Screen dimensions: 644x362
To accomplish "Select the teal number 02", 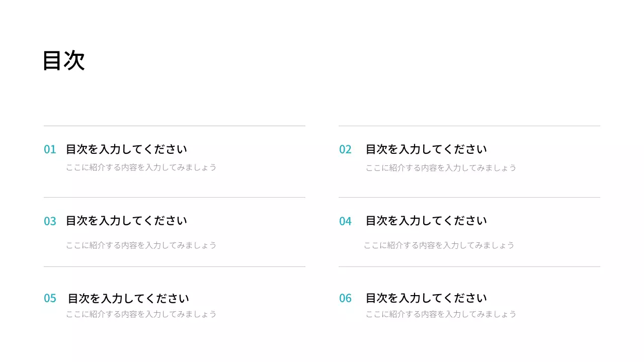I will point(345,149).
